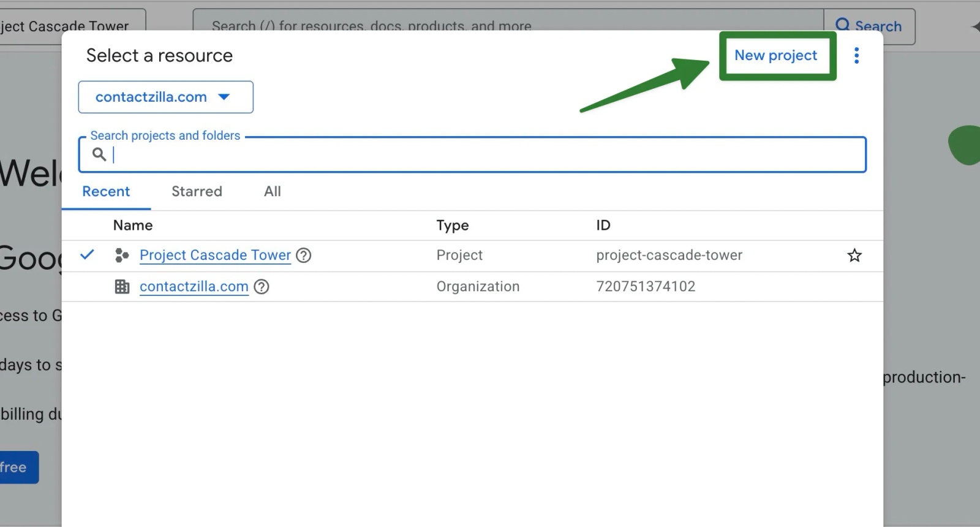Open the contactzilla.com organization link

tap(194, 286)
